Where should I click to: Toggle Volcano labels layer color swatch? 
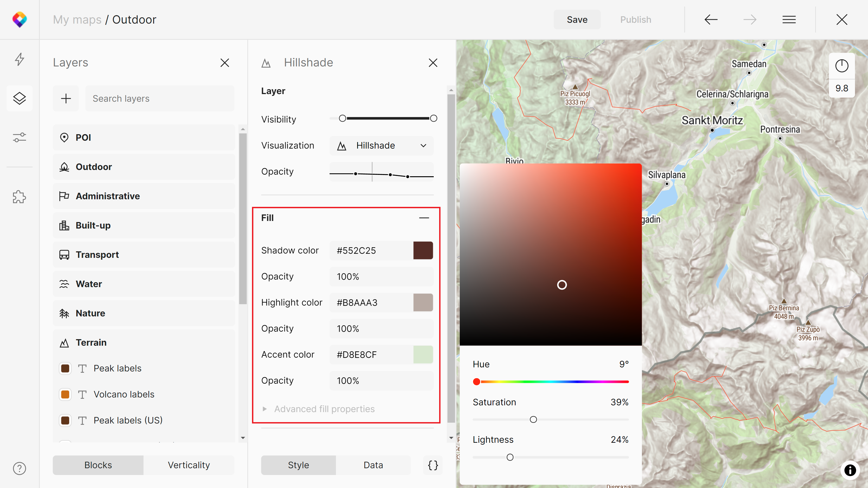65,394
